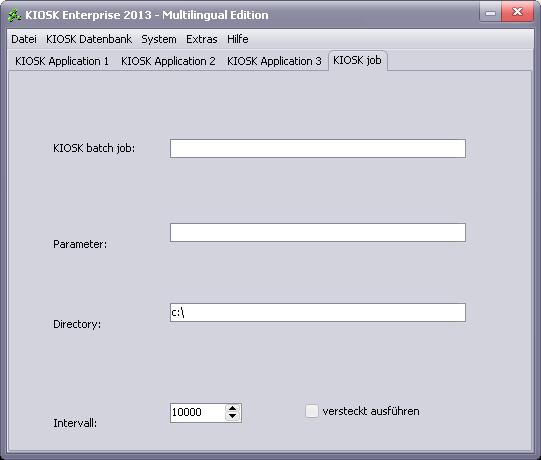Decrease Intervall with the down arrow

coord(233,417)
